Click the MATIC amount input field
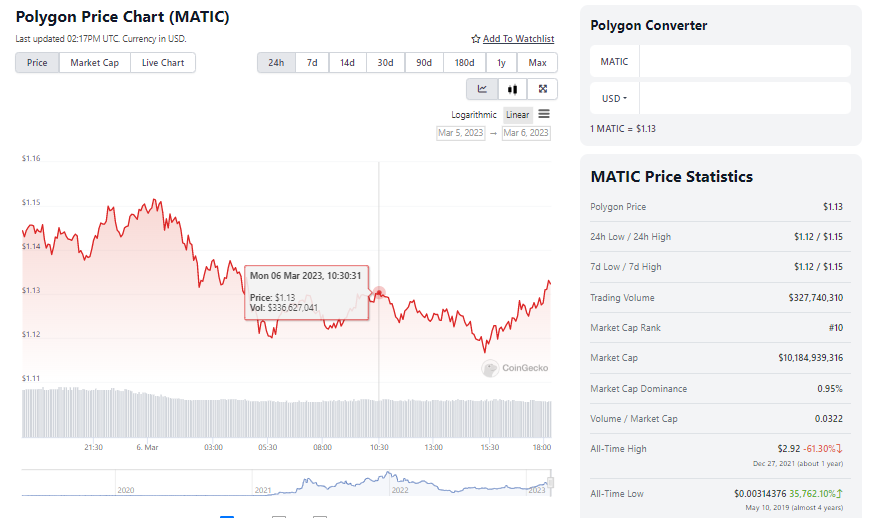 [745, 61]
